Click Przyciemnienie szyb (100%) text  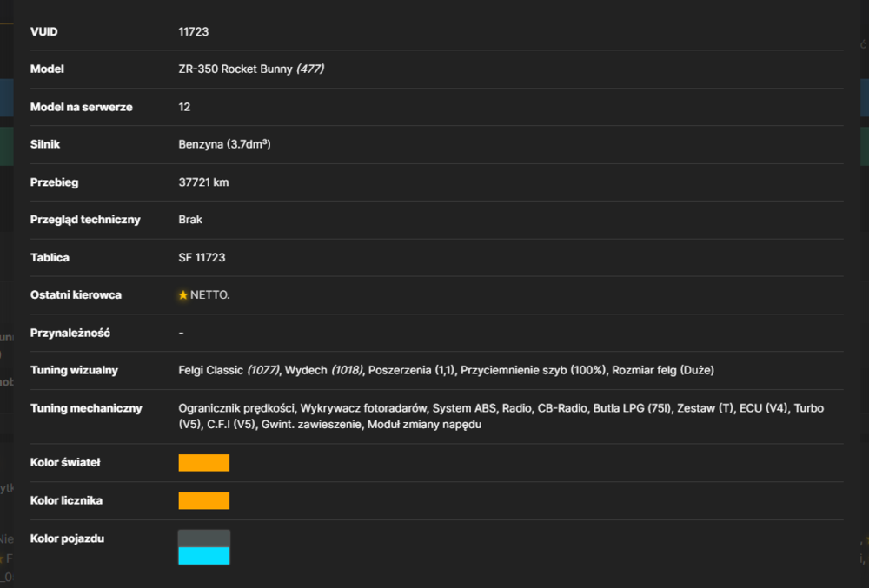[x=534, y=370]
